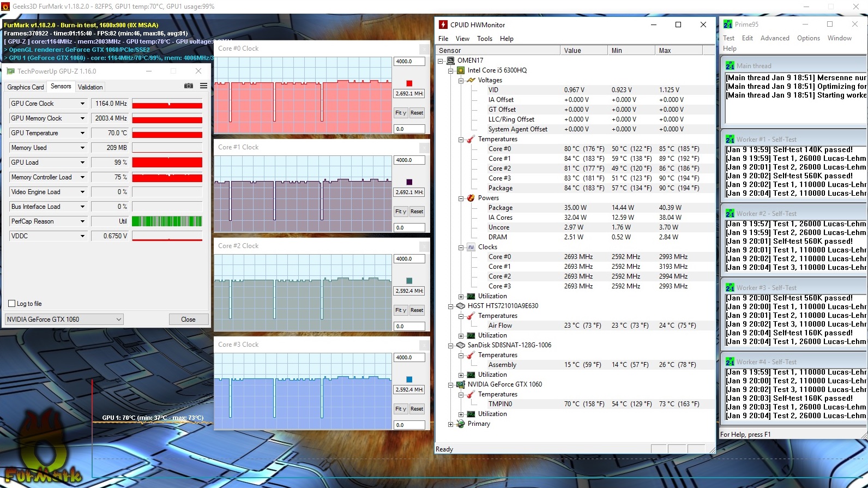Click the Min column header in HWMonitor

[x=631, y=51]
